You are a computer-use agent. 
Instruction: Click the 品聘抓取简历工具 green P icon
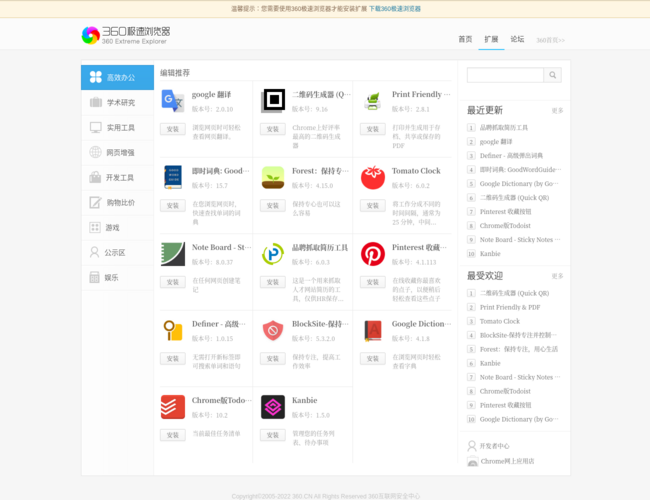[x=273, y=254]
